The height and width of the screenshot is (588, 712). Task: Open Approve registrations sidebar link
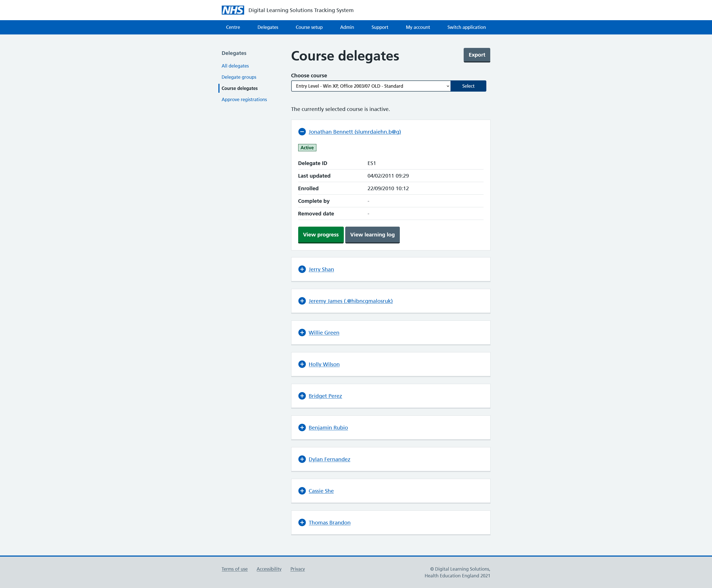(244, 99)
